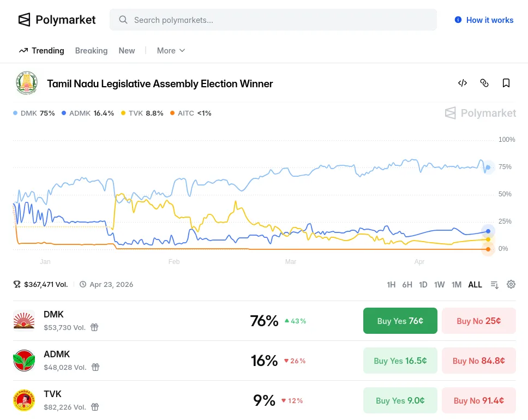Open the How it works link
Image resolution: width=528 pixels, height=420 pixels.
(484, 20)
